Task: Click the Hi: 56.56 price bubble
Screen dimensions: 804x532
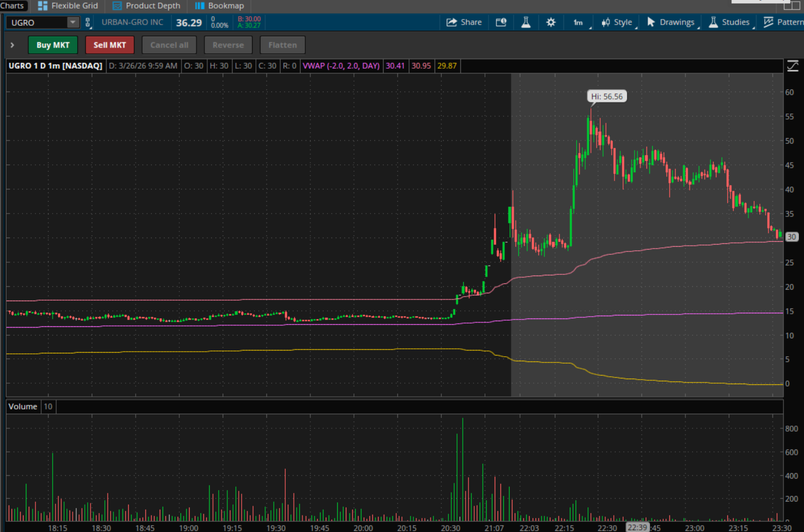Action: coord(607,96)
